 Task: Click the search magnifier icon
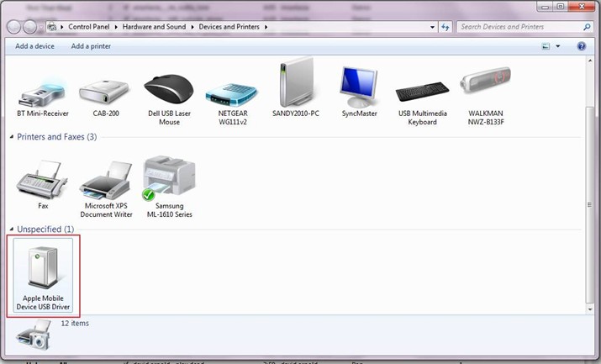(x=587, y=27)
